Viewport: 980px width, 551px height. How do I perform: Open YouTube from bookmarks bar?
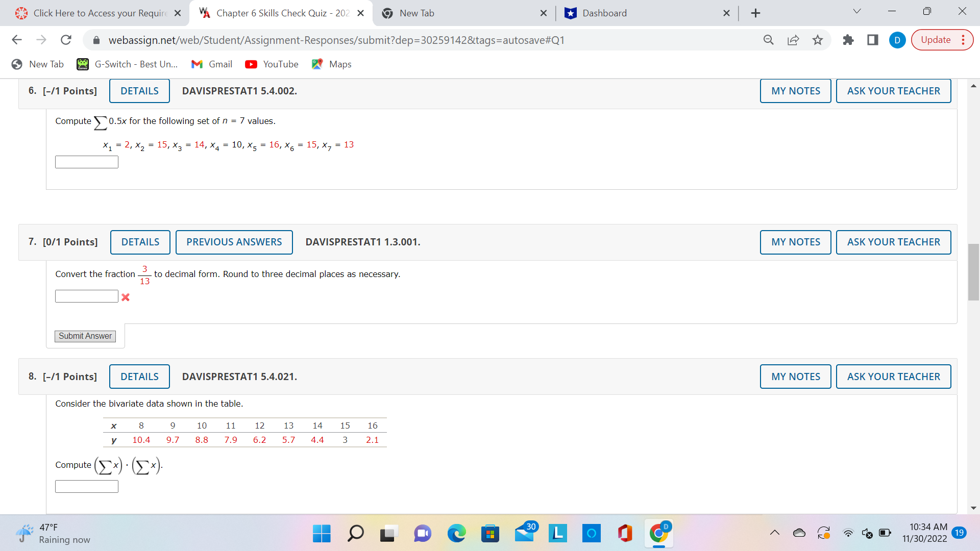pyautogui.click(x=272, y=64)
